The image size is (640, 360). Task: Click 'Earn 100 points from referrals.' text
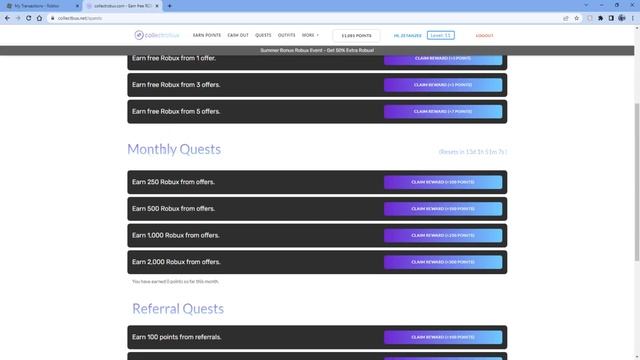[176, 337]
